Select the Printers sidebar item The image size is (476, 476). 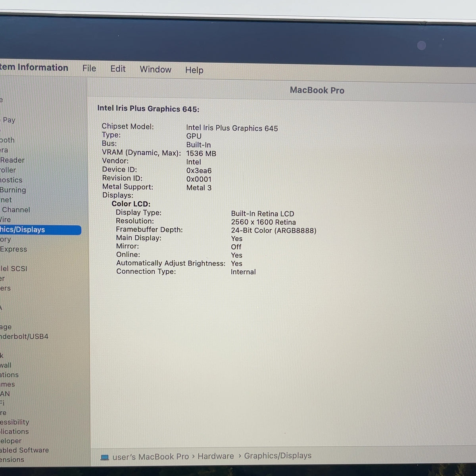pyautogui.click(x=6, y=288)
